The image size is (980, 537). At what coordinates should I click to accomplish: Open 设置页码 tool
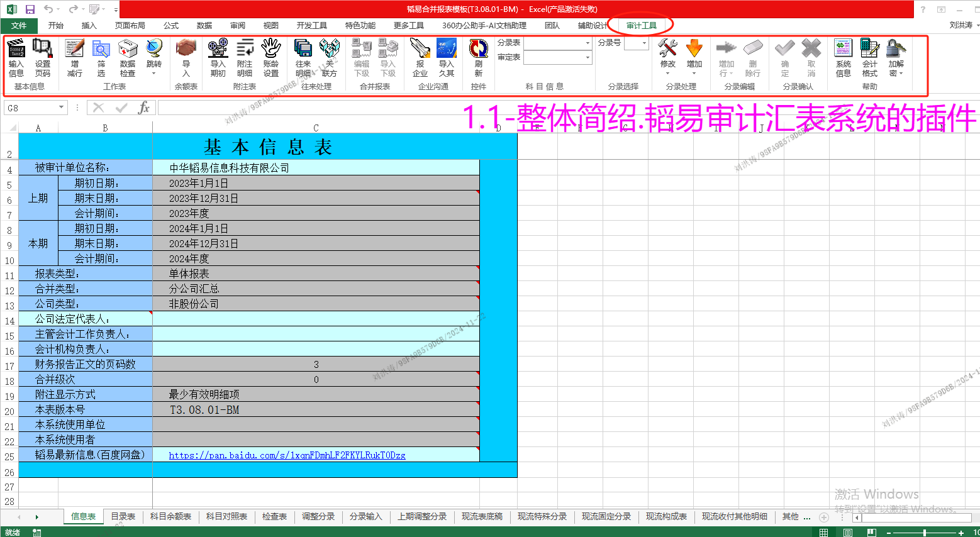42,48
